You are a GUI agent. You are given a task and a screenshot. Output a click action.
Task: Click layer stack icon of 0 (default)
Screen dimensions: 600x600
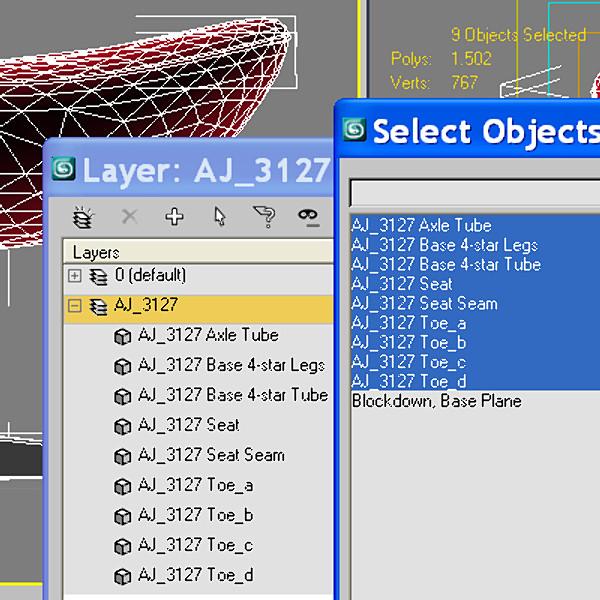pos(98,277)
